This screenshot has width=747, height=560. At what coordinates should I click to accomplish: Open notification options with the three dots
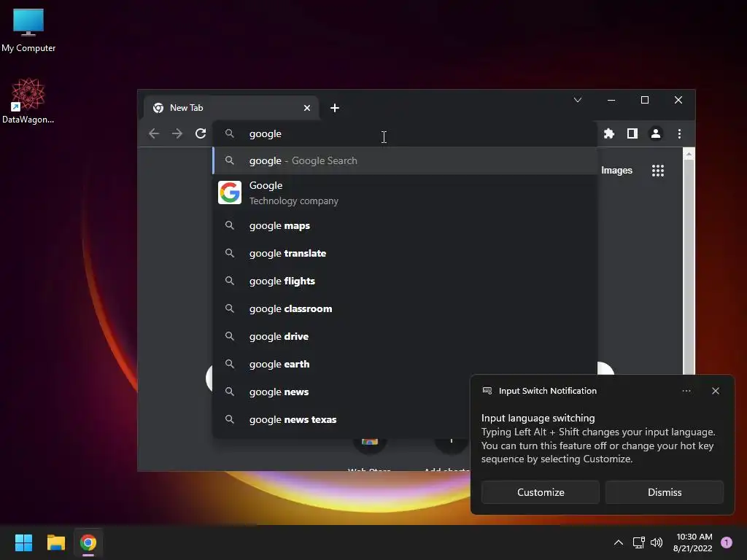point(686,391)
